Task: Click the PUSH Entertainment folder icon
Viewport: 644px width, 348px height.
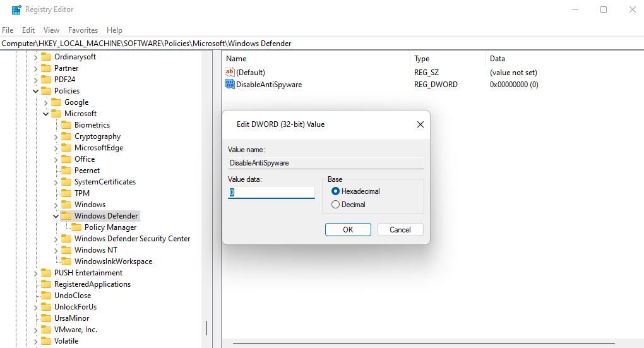Action: (47, 273)
